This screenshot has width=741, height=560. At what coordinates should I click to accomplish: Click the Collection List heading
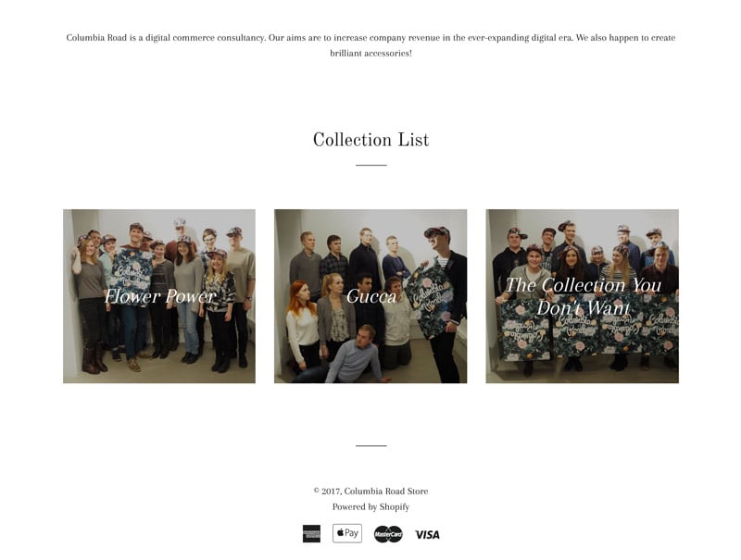tap(371, 140)
